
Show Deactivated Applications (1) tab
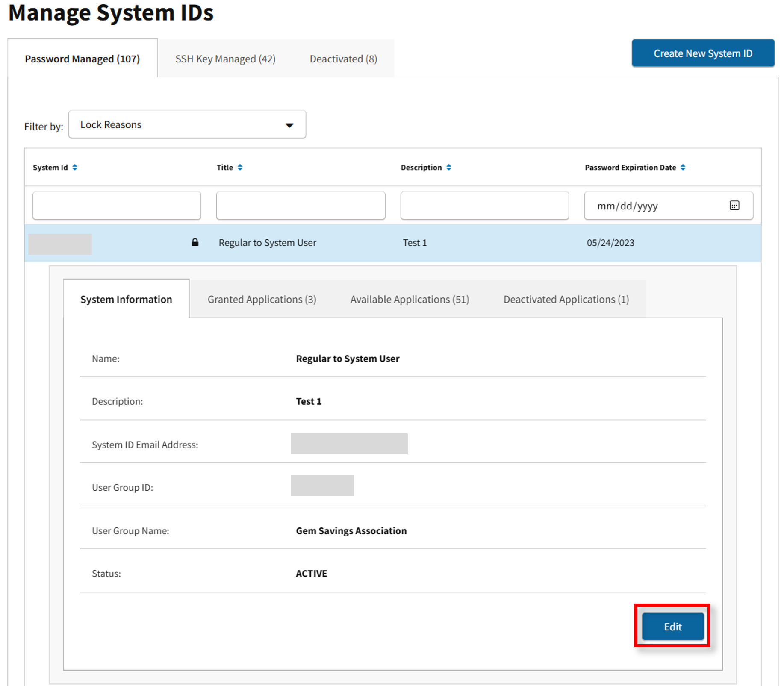click(x=566, y=300)
